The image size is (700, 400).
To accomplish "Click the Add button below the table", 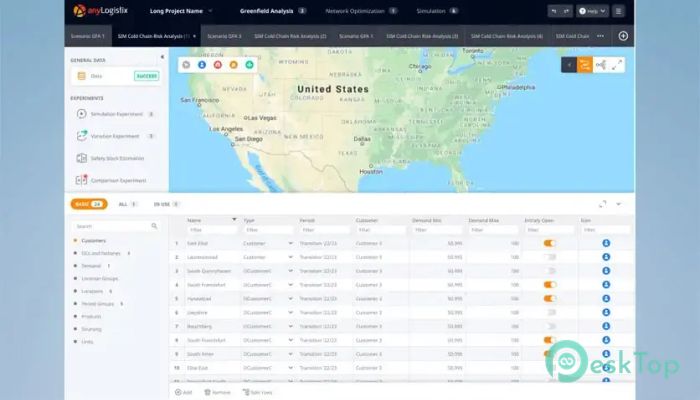I will [183, 392].
